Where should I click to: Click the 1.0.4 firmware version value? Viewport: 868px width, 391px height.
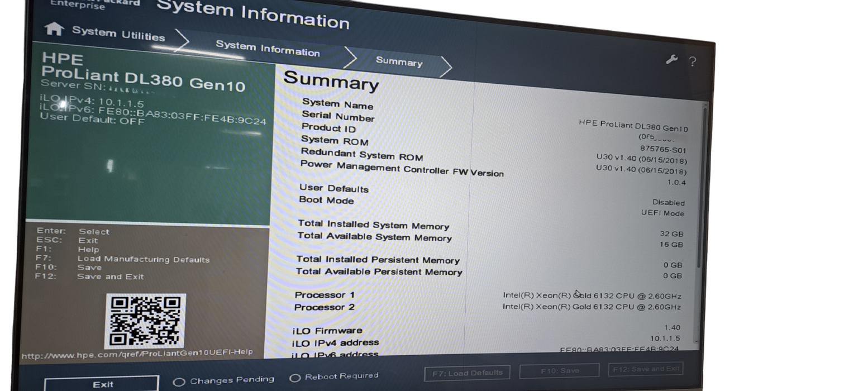676,182
